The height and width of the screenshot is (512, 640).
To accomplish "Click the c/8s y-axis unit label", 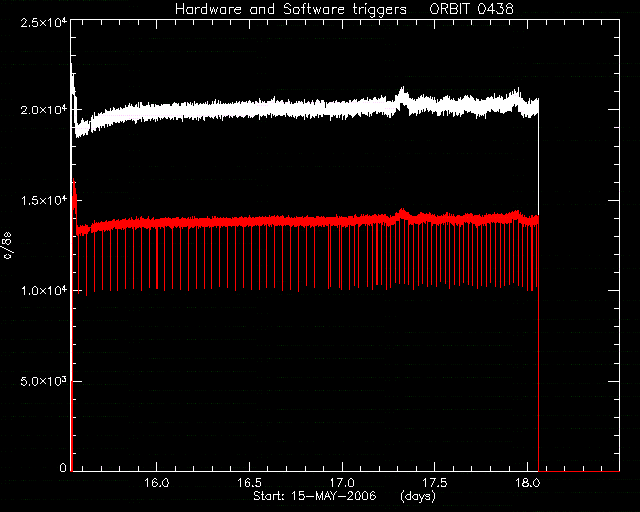I will (x=8, y=246).
